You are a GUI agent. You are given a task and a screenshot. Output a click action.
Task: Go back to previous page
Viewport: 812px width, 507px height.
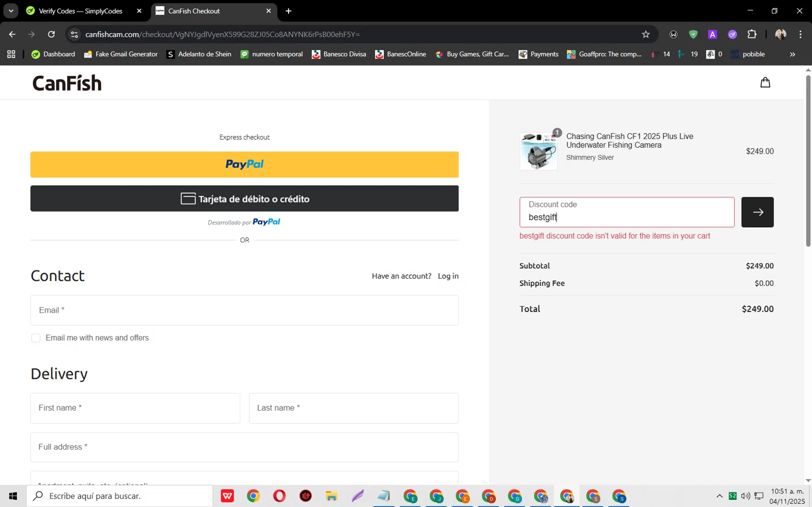[12, 34]
